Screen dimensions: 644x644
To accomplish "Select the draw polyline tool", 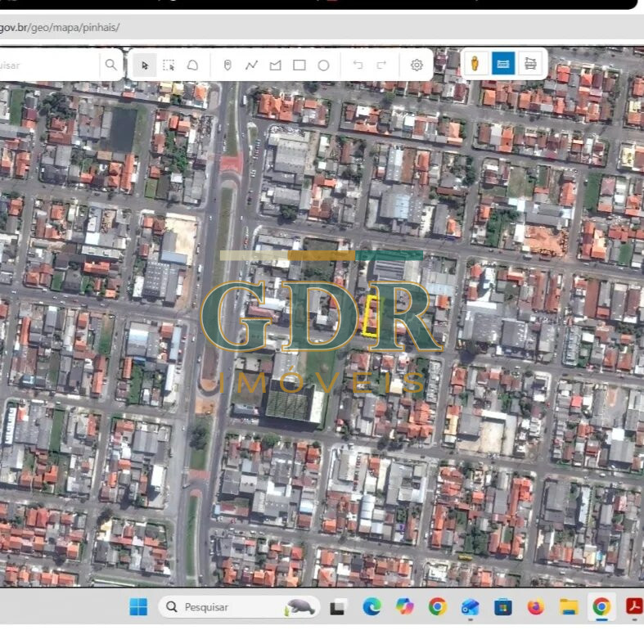I will (x=251, y=65).
